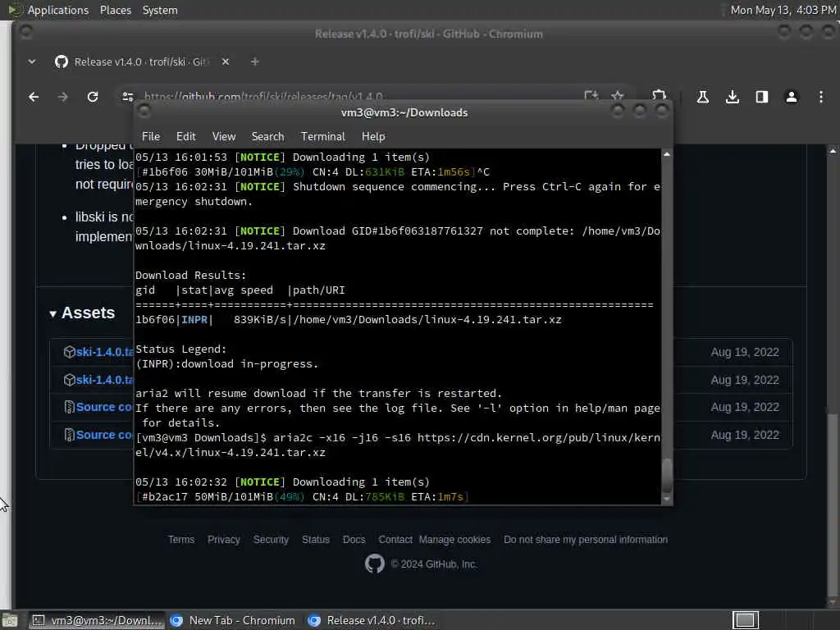Bookmark this page with star icon
The height and width of the screenshot is (630, 840).
[x=617, y=96]
